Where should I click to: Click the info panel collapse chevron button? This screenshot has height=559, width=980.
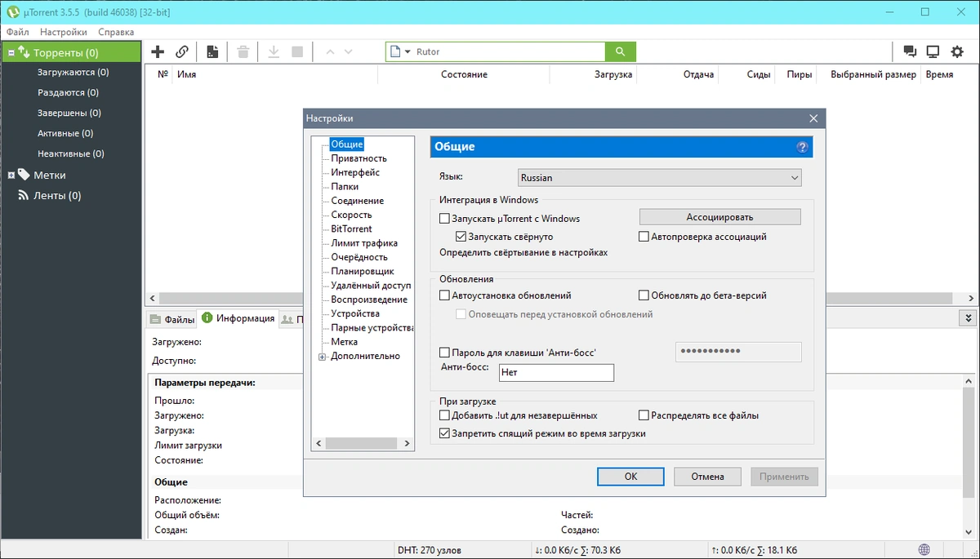(x=969, y=318)
